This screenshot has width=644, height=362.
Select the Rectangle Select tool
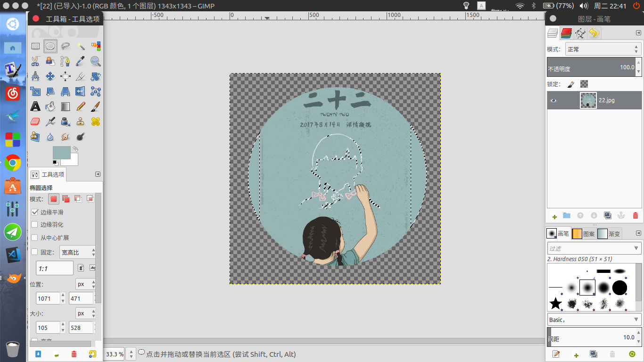[35, 46]
